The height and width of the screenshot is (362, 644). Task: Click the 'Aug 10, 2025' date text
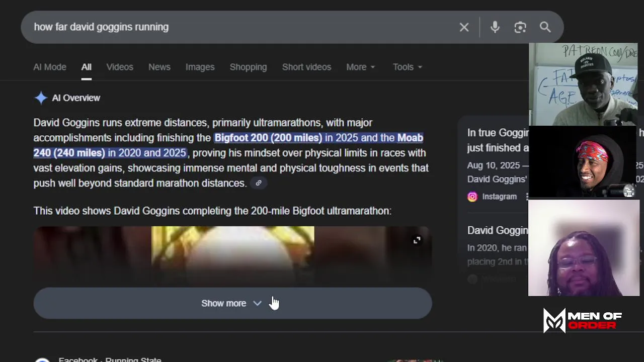tap(494, 165)
